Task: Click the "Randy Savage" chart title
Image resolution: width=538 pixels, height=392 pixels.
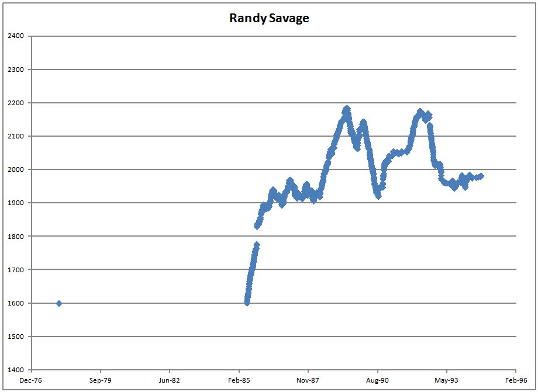Action: [269, 18]
